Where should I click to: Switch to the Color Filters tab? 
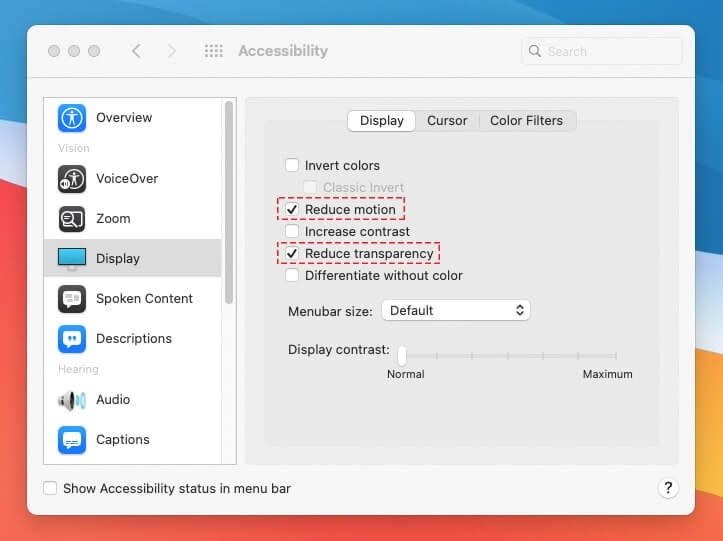tap(527, 121)
